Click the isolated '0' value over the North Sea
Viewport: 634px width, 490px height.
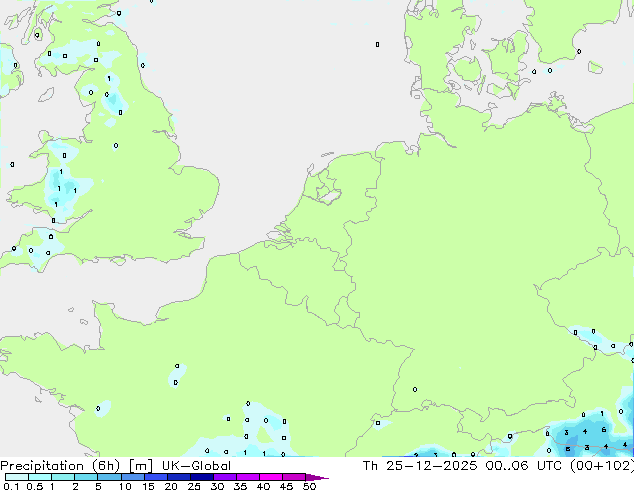pyautogui.click(x=377, y=44)
